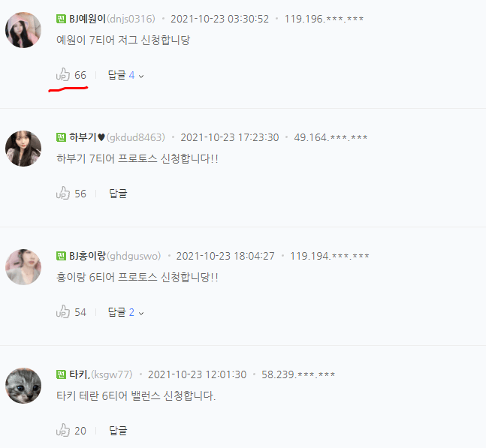Open 타키's kitten profile avatar
Screen dimensions: 486x448
23,386
